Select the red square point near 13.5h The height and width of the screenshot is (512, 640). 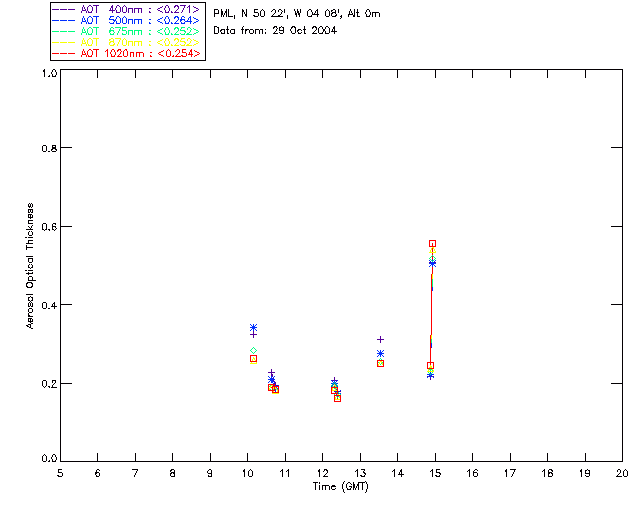(x=380, y=363)
